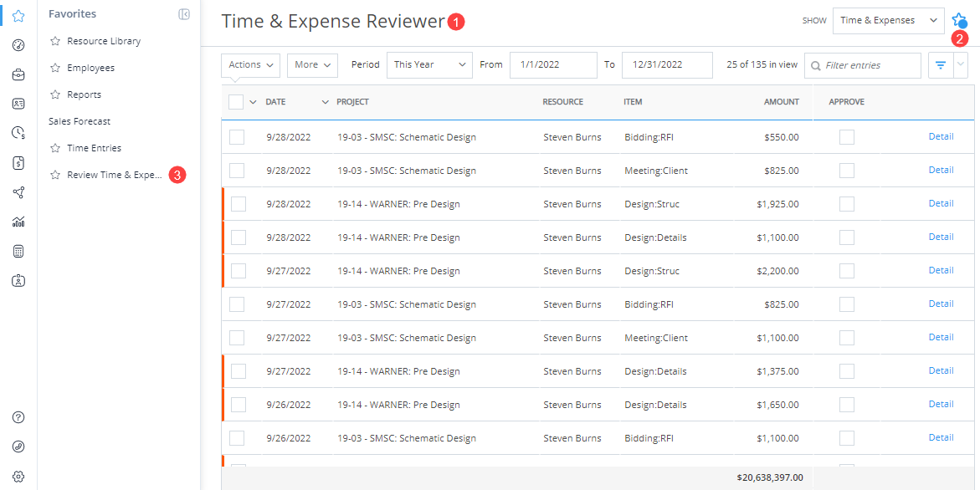Open Detail for the 9/26 Design:Details entry

pos(942,404)
